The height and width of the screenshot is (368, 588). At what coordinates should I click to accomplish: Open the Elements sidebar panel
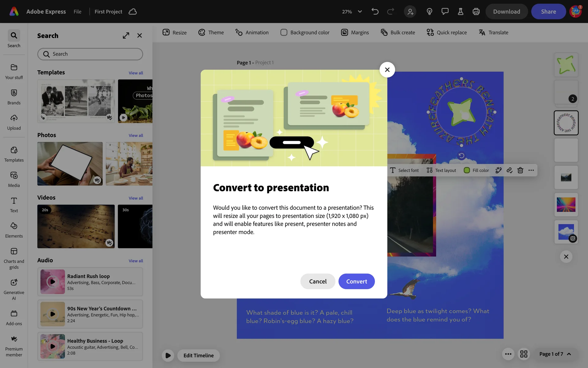pyautogui.click(x=14, y=230)
